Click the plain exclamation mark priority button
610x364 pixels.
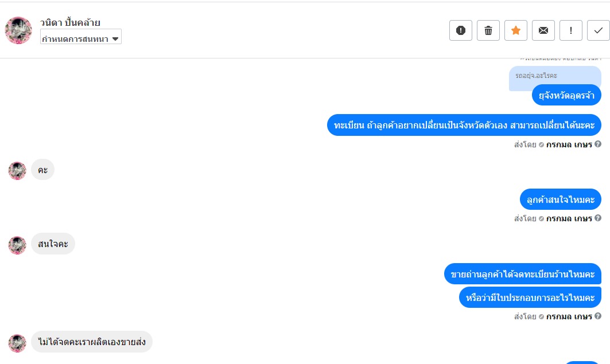571,31
